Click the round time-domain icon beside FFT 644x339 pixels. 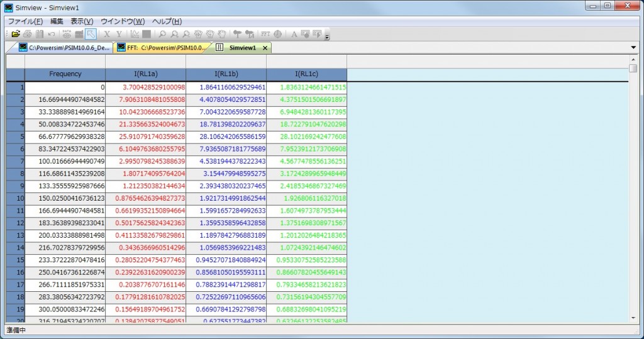coord(277,34)
